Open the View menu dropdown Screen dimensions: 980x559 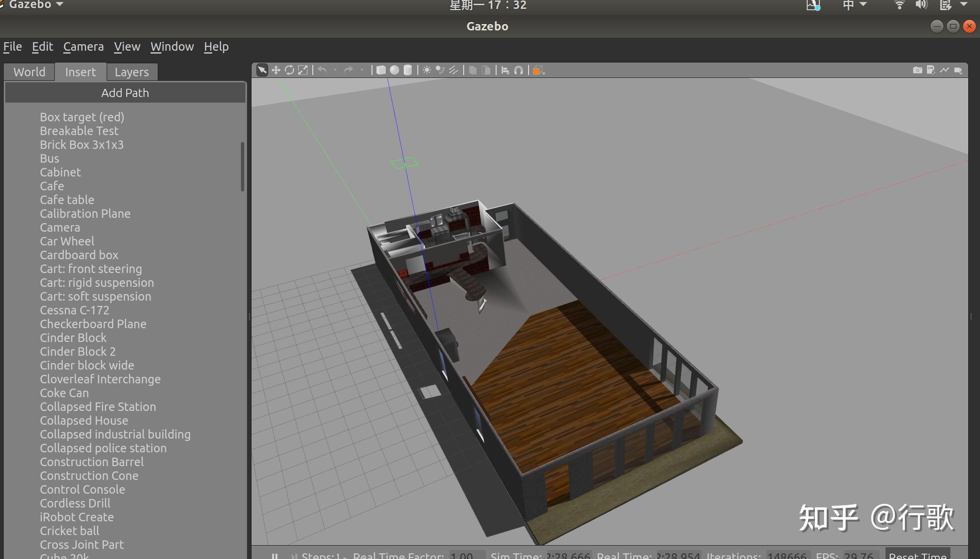point(127,47)
